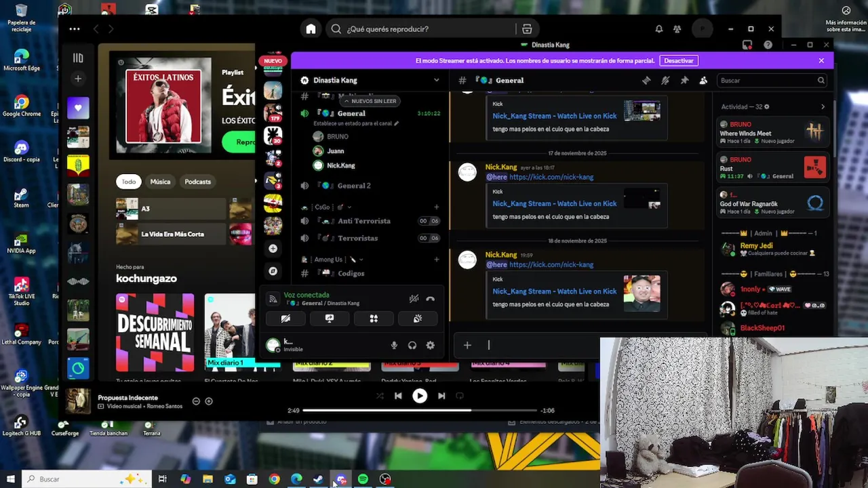Click Desactivar on streamer mode banner

pos(679,60)
